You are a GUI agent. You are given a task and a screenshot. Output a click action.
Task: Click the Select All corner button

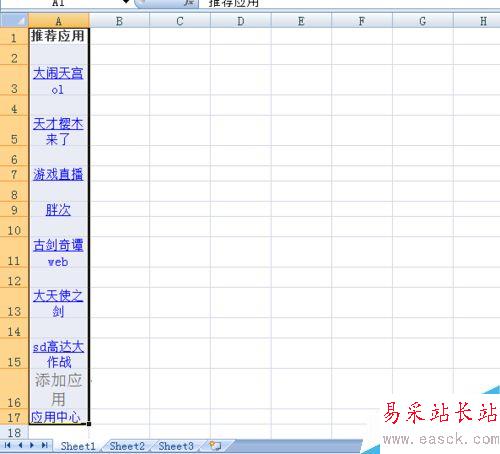point(14,20)
